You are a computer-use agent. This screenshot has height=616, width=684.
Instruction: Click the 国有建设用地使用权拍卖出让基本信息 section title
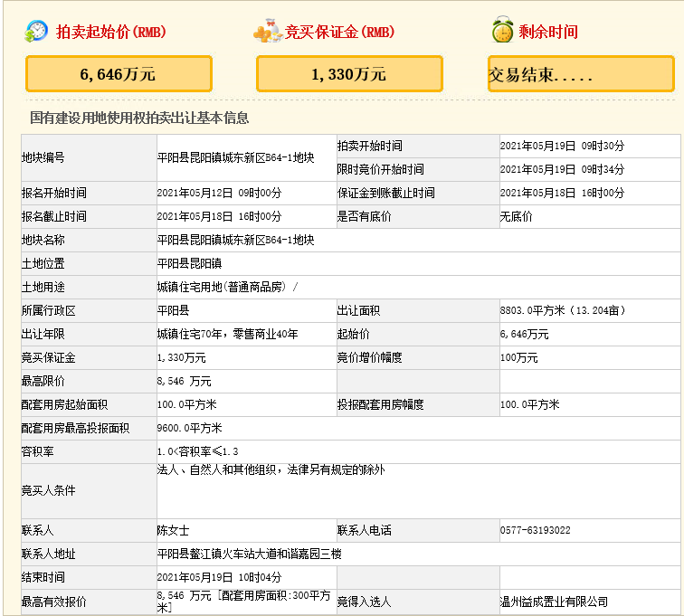139,118
